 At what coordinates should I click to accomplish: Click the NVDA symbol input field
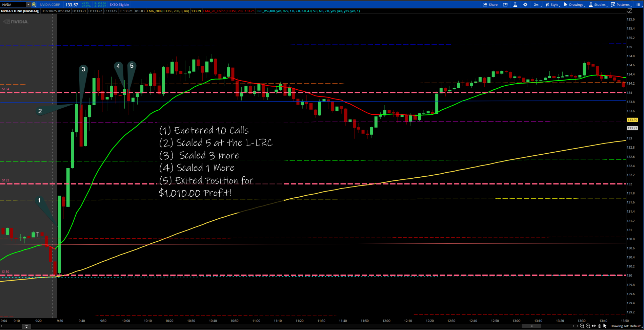point(13,5)
